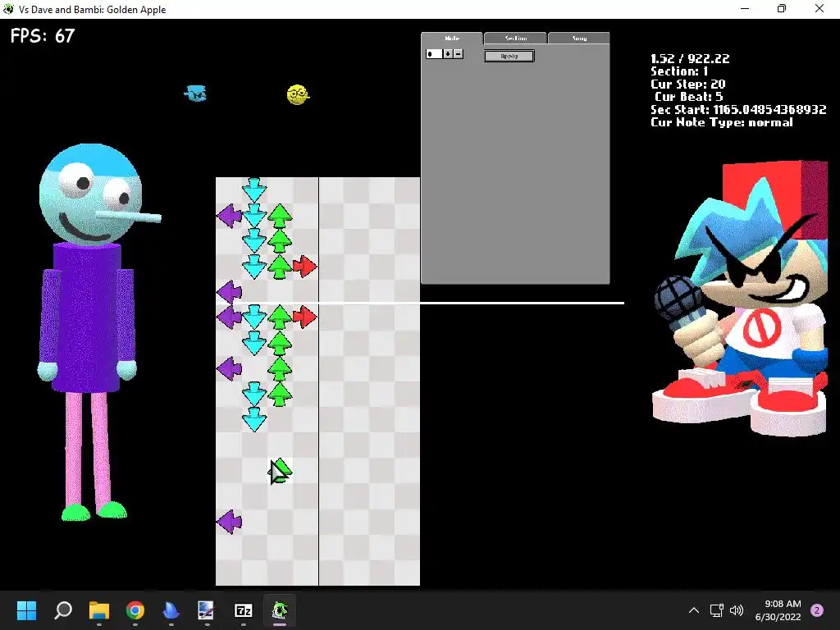Open the Song tab
The height and width of the screenshot is (630, 840).
click(x=579, y=38)
